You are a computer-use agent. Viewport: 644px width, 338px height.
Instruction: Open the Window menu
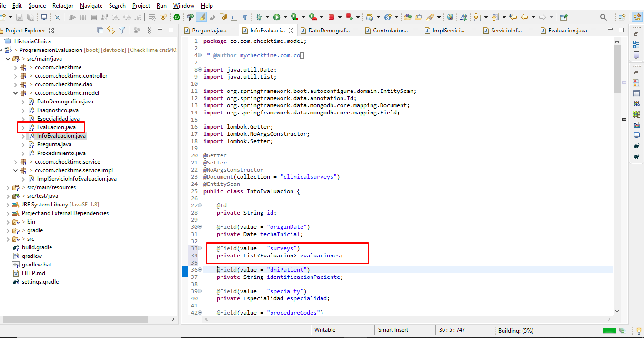(x=183, y=6)
